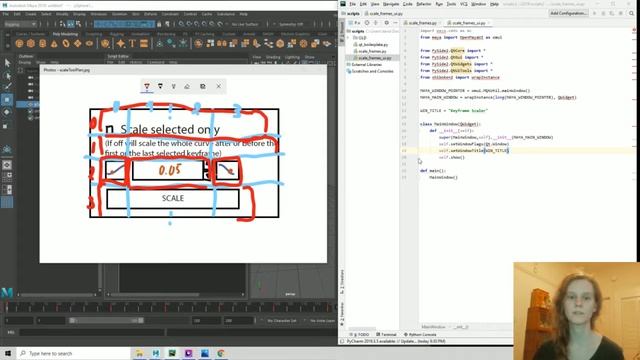Select the Lasso tool in Maya toolbox
Screen dimensions: 640x360
coord(7,76)
